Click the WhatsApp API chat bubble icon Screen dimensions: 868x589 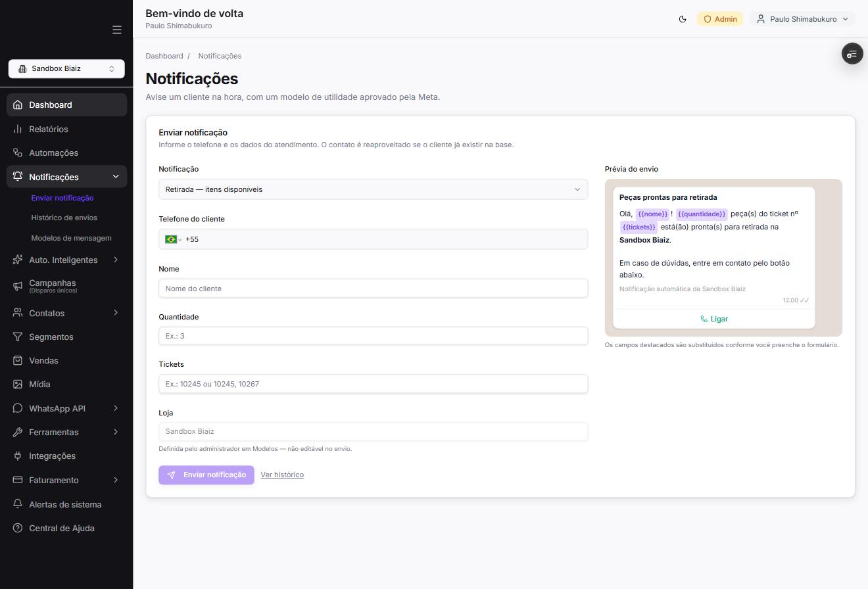(x=18, y=408)
